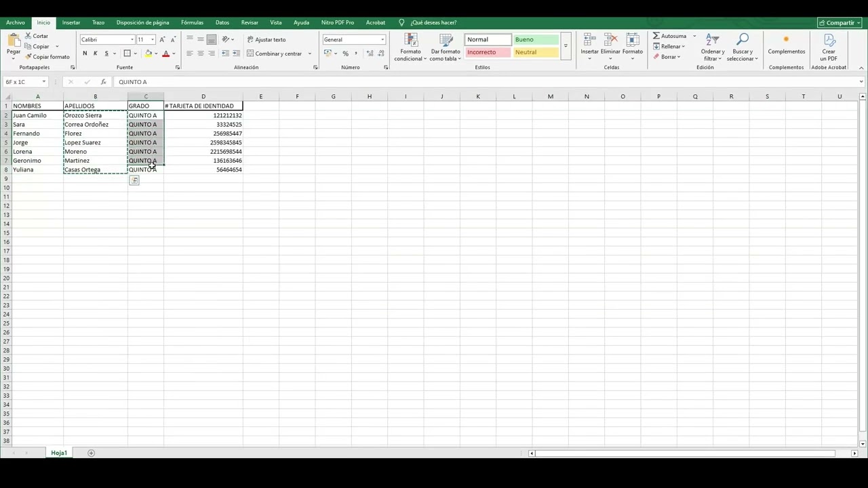Screen dimensions: 868x488
Task: Switch to the Vista tab
Action: [275, 22]
